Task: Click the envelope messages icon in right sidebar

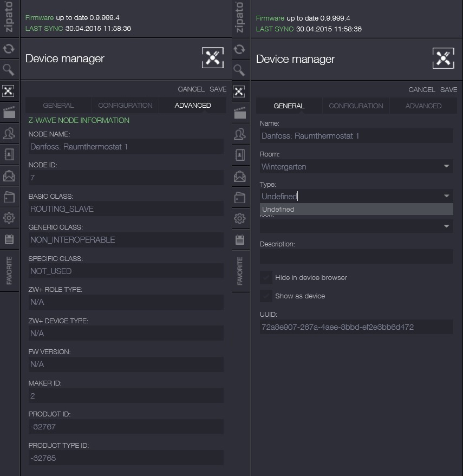Action: (239, 176)
